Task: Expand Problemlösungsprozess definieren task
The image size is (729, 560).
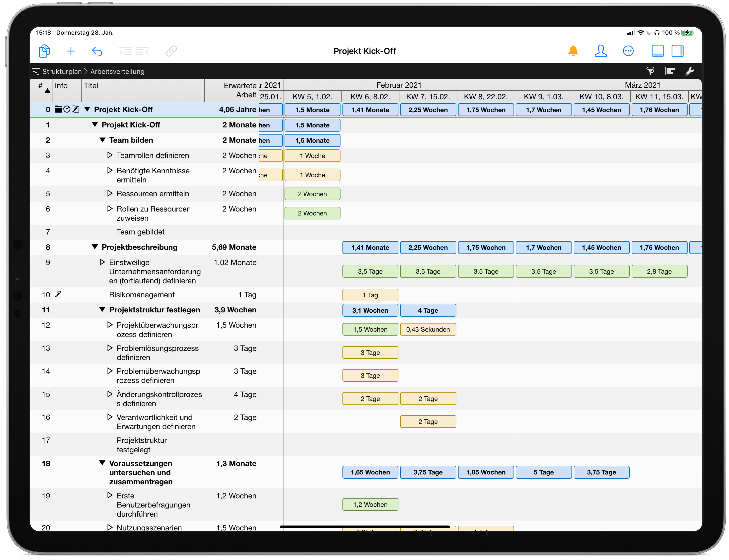Action: [110, 348]
